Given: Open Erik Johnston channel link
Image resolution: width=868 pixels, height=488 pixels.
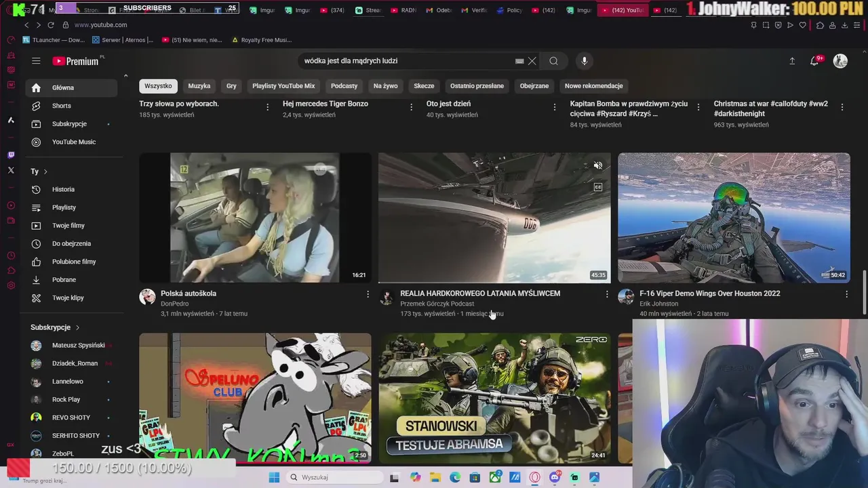Looking at the screenshot, I should click(x=658, y=304).
